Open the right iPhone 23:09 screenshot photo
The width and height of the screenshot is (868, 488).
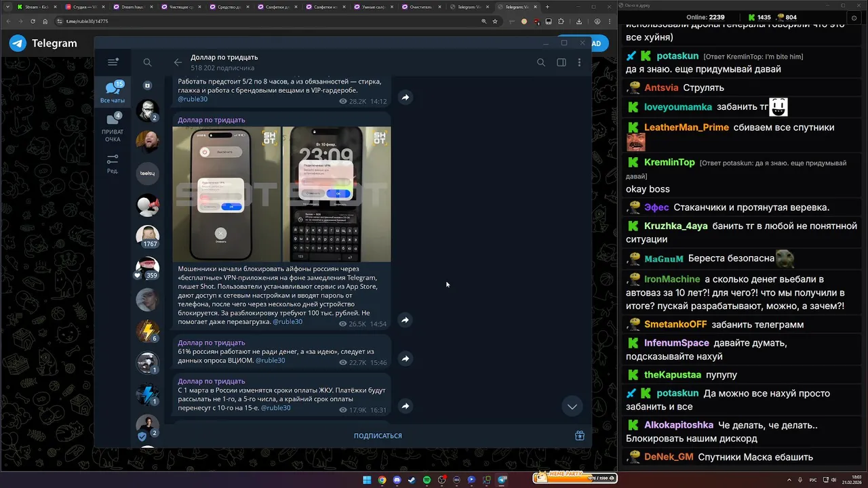(336, 194)
